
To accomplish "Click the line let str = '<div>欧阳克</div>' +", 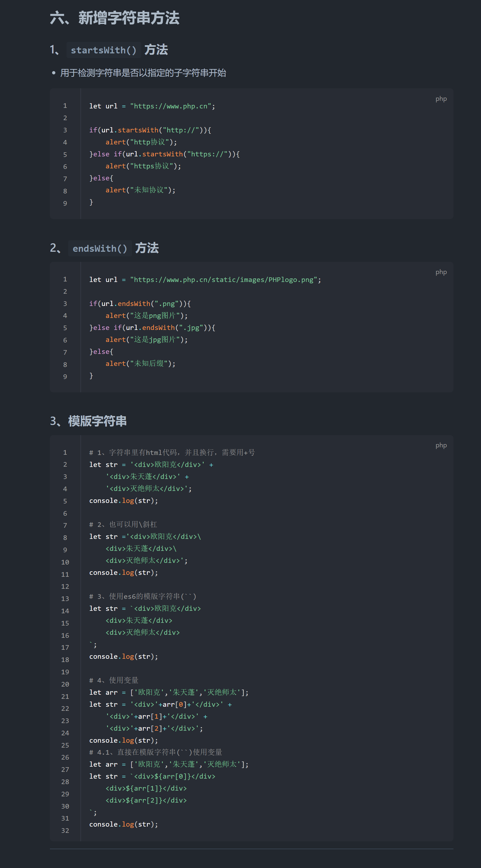I will [x=151, y=465].
